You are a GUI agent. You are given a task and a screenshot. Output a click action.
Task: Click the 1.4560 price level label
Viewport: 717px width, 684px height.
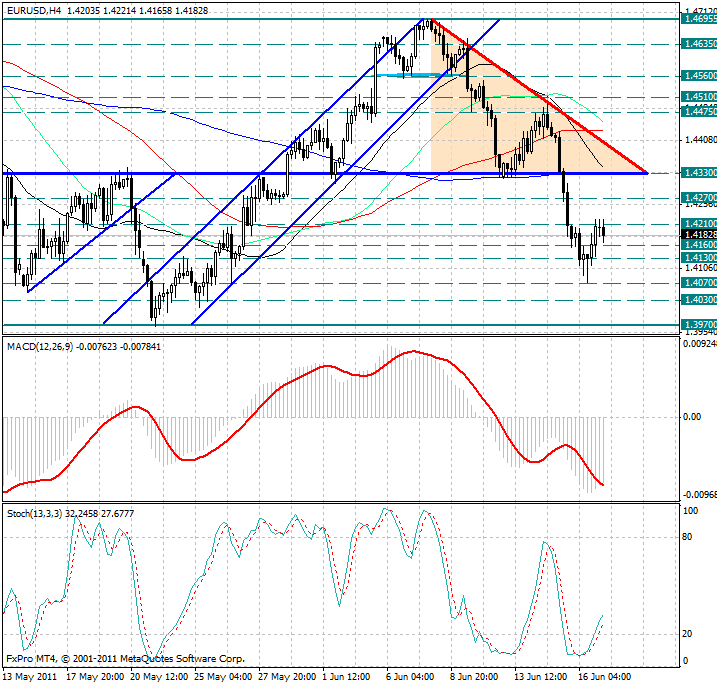(x=699, y=75)
